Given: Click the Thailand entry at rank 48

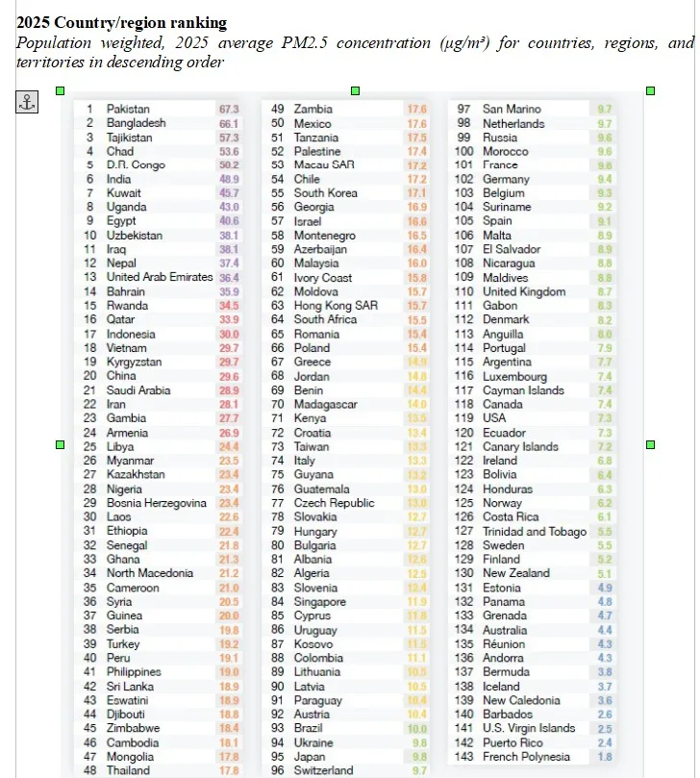Looking at the screenshot, I should pos(128,770).
